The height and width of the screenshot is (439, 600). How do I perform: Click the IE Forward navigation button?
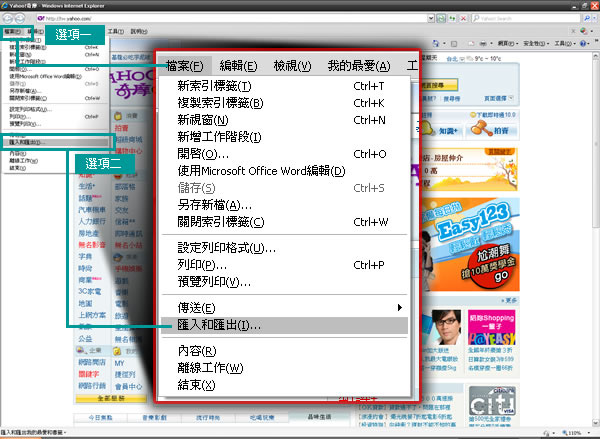coord(20,18)
